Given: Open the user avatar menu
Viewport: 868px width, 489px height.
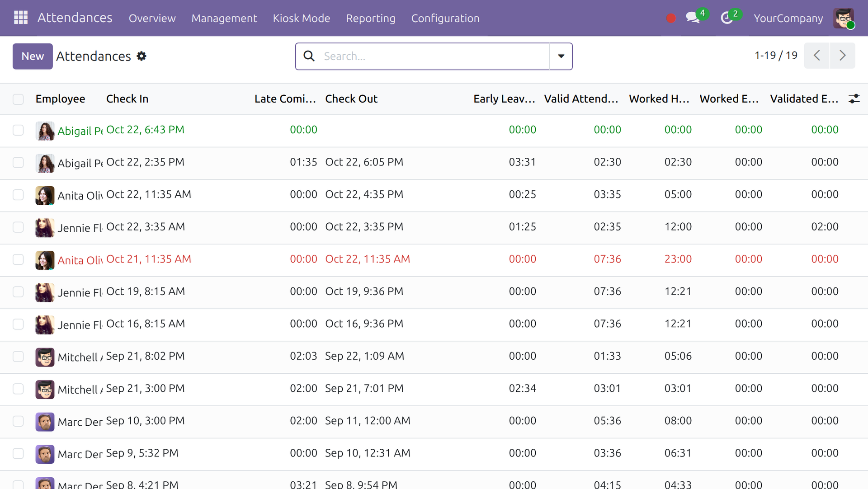Looking at the screenshot, I should pos(844,18).
